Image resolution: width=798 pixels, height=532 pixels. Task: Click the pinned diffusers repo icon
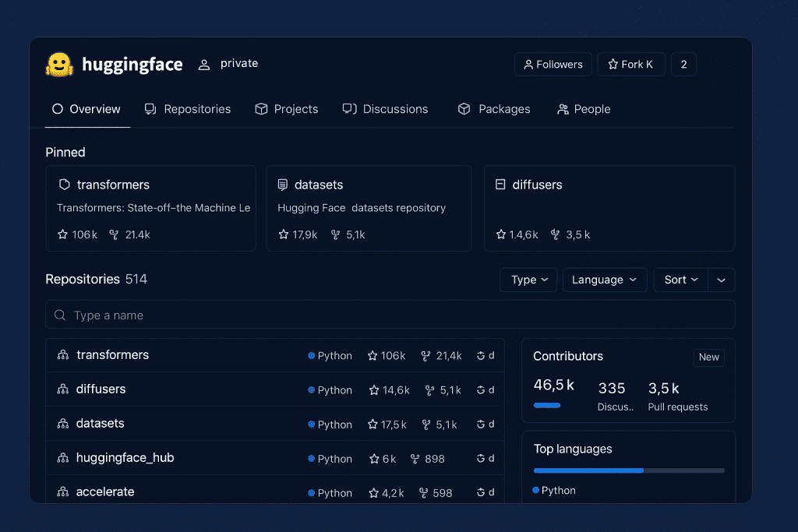pyautogui.click(x=500, y=184)
